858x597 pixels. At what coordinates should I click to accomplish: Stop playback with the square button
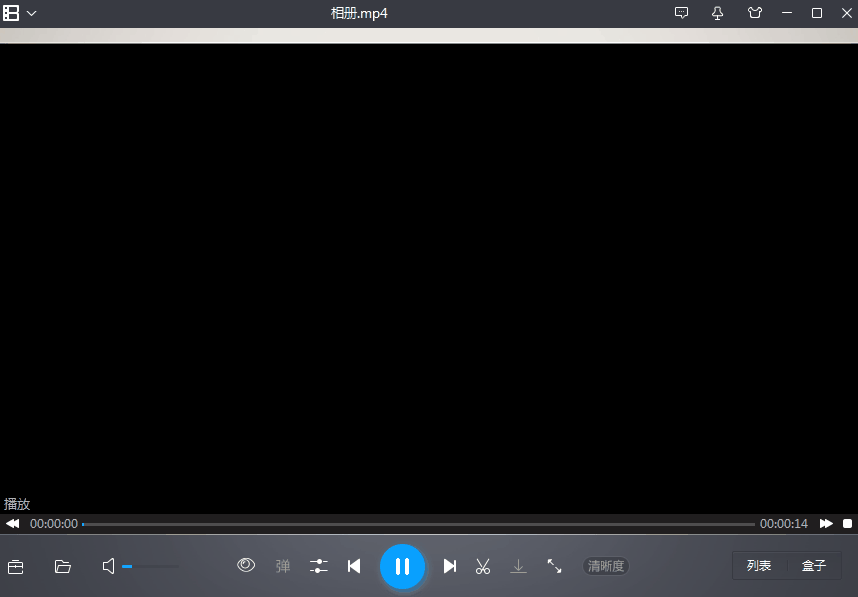[847, 524]
